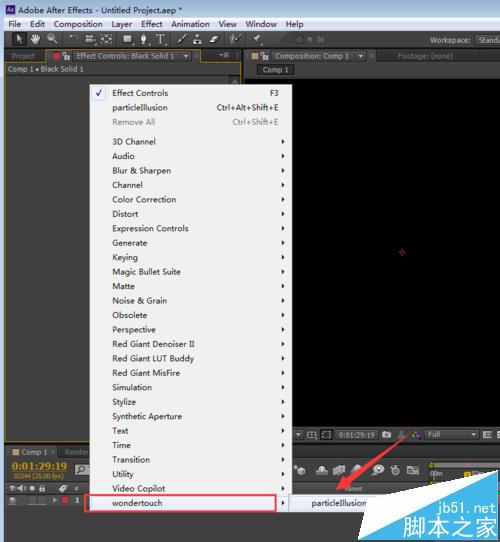The image size is (500, 542).
Task: Open Magic Bullet Suite submenu
Action: click(191, 272)
